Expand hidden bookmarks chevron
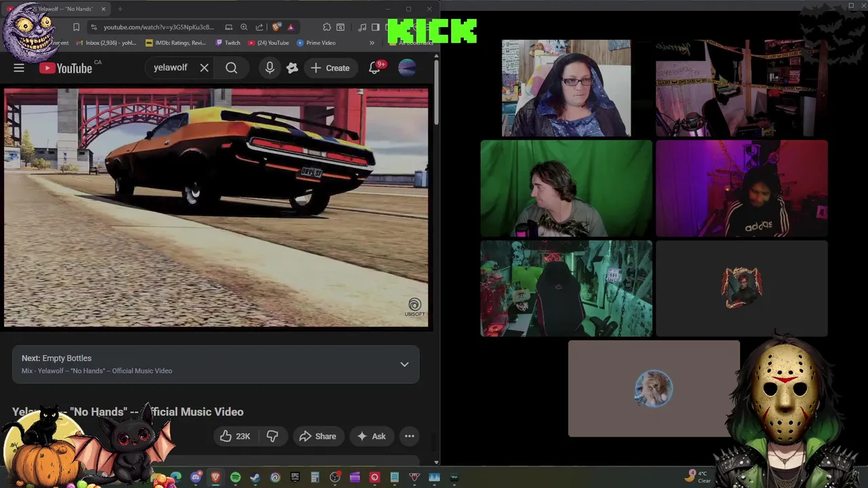The width and height of the screenshot is (868, 488). (x=372, y=43)
